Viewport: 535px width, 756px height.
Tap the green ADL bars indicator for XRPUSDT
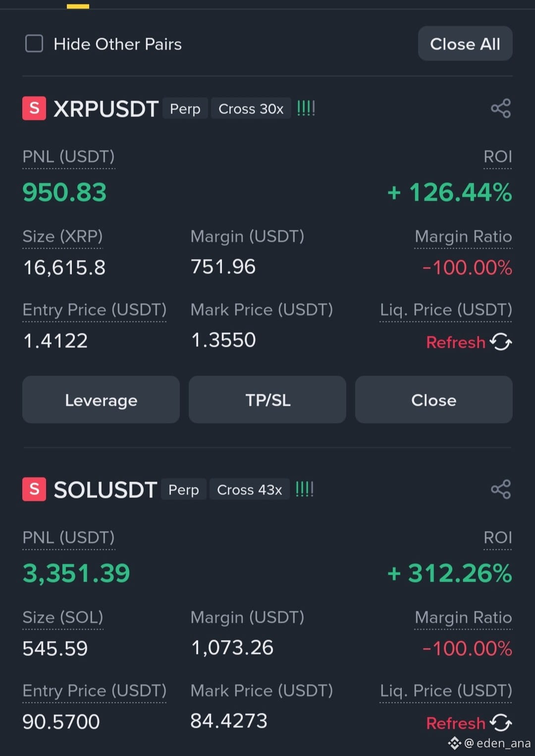pos(306,108)
